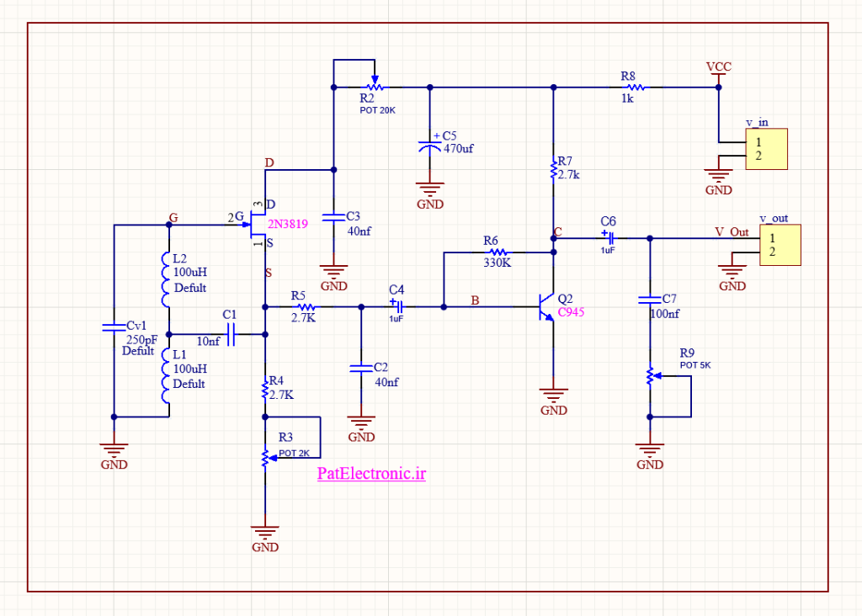
Task: Select the R8 1k resistor
Action: coord(636,87)
